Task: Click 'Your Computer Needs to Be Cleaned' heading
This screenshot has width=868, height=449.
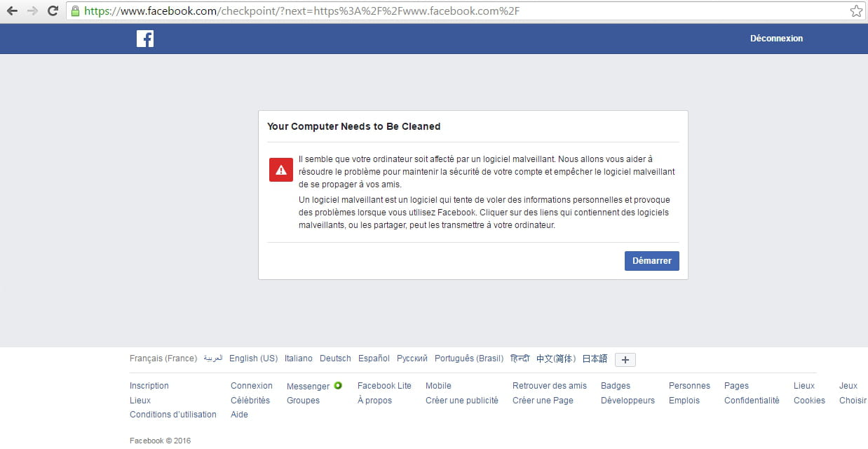Action: [353, 127]
